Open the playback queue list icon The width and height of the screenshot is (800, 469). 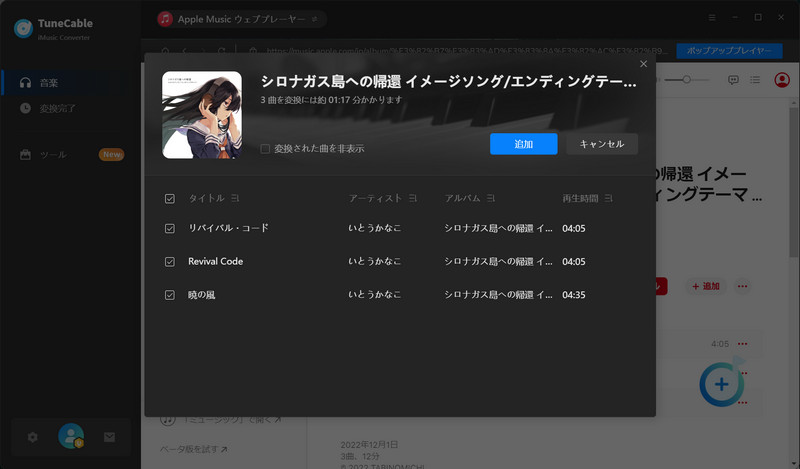[755, 80]
